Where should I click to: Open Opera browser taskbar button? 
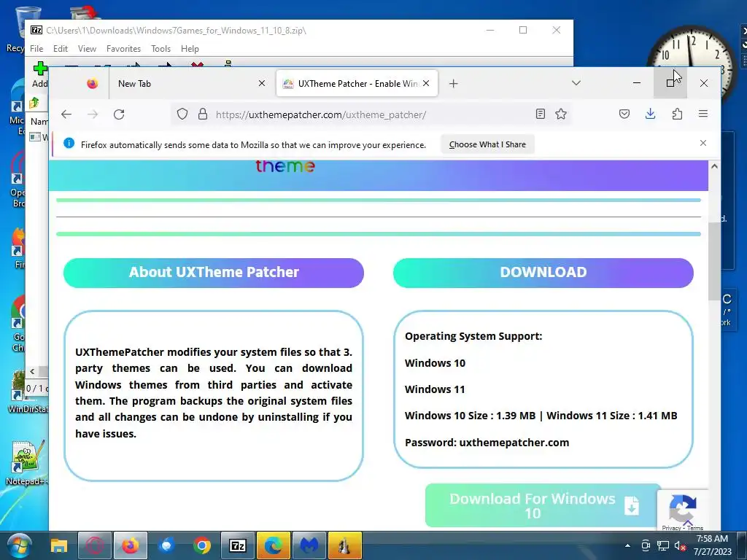tap(94, 545)
